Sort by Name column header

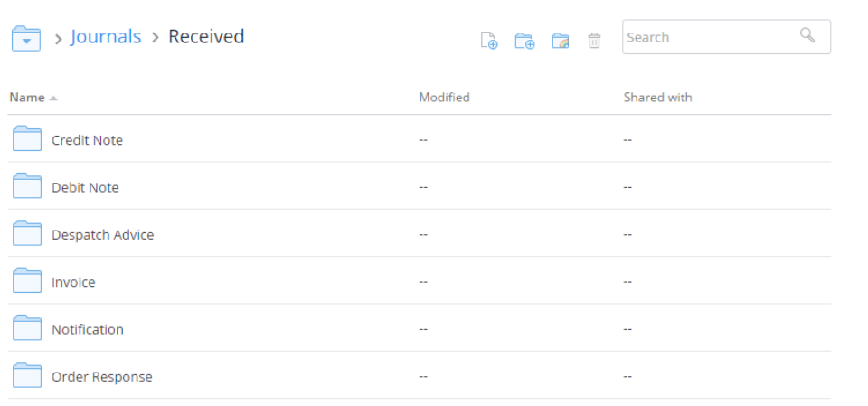click(x=27, y=98)
